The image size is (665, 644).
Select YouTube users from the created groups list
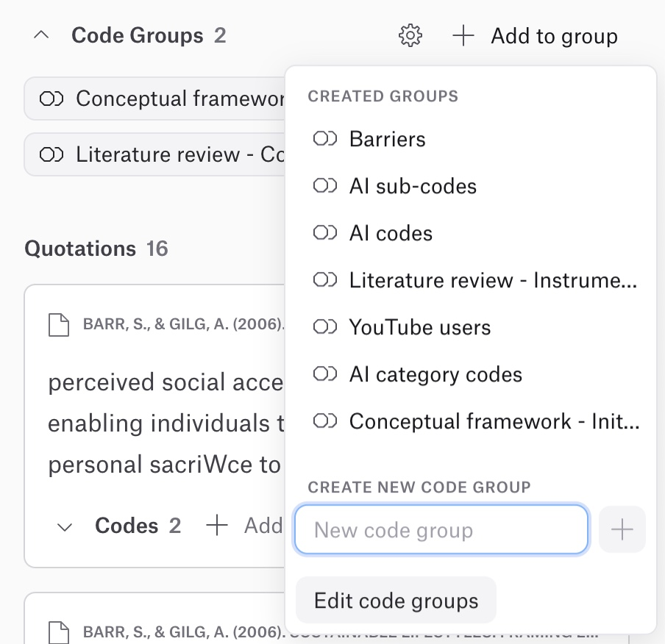(x=419, y=327)
